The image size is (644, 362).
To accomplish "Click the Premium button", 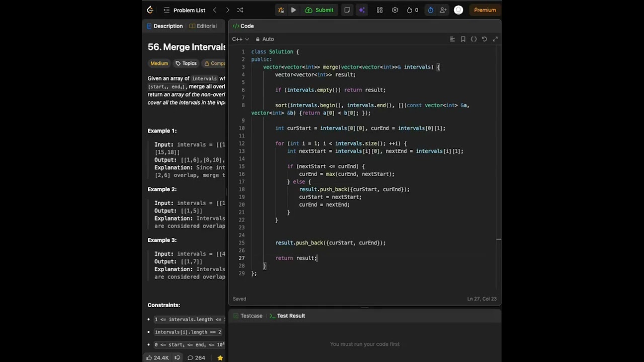I will (485, 10).
